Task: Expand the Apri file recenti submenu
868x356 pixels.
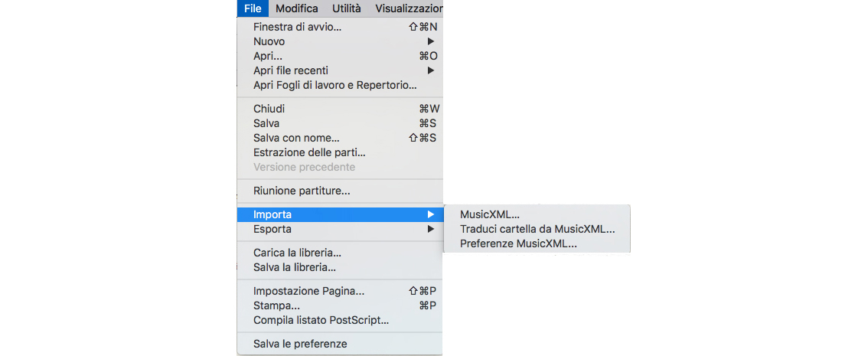Action: point(291,70)
